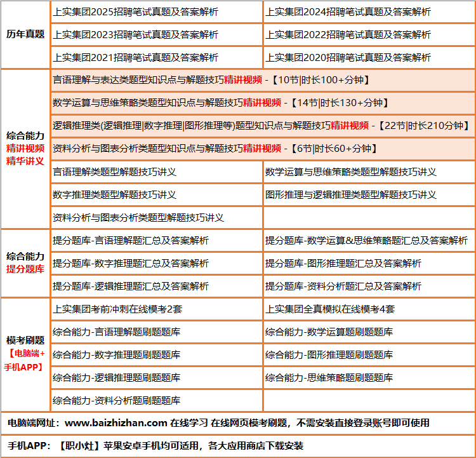Select 资料分析与图表分析类题型解题技巧讲义
Image resolution: width=476 pixels, height=458 pixels.
138,217
